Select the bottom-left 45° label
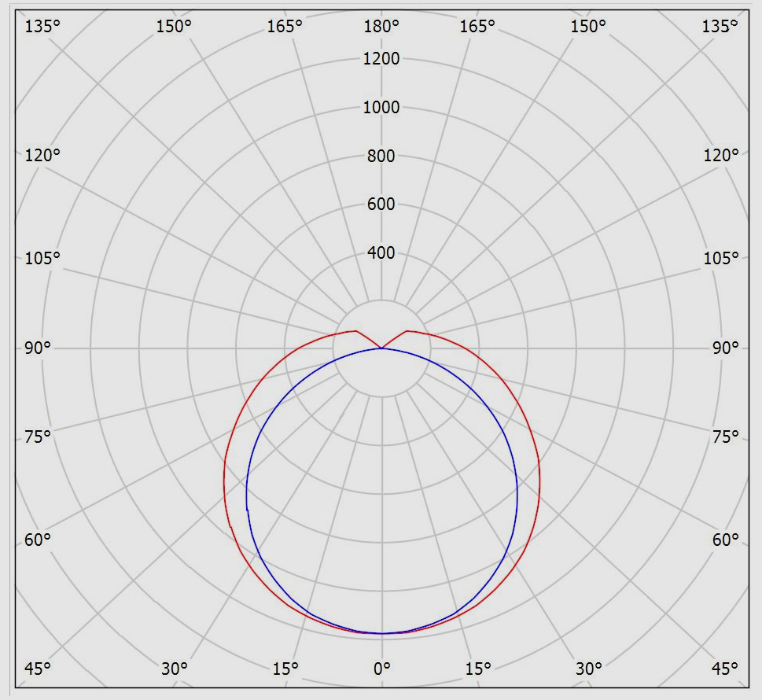Viewport: 762px width, 700px height. (x=37, y=669)
